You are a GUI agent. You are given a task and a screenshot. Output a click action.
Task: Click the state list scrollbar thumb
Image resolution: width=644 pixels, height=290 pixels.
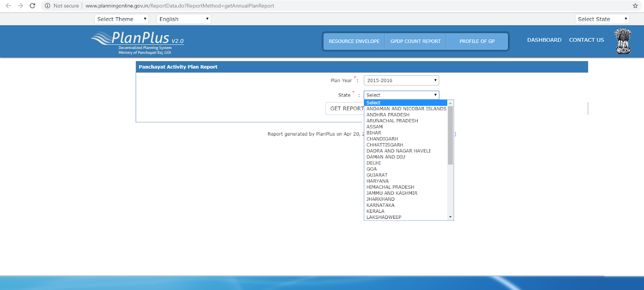click(x=450, y=135)
